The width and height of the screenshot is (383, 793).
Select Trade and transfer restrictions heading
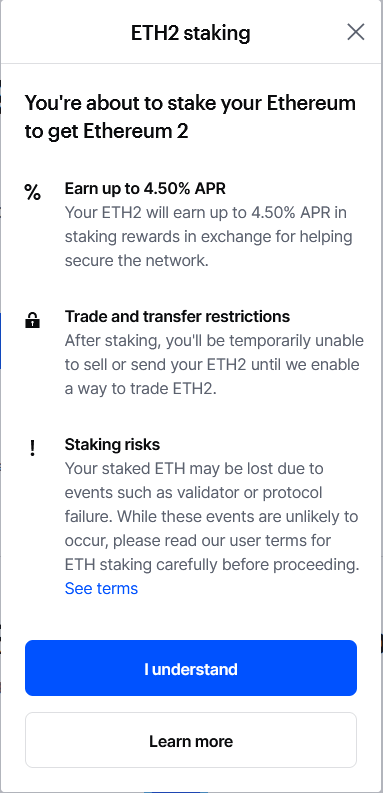click(178, 317)
